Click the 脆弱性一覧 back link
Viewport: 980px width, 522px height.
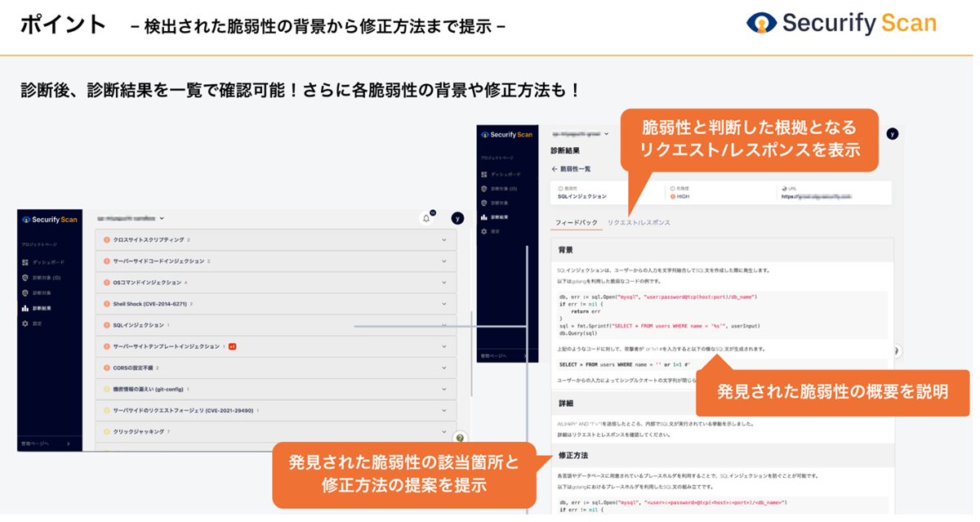click(572, 168)
